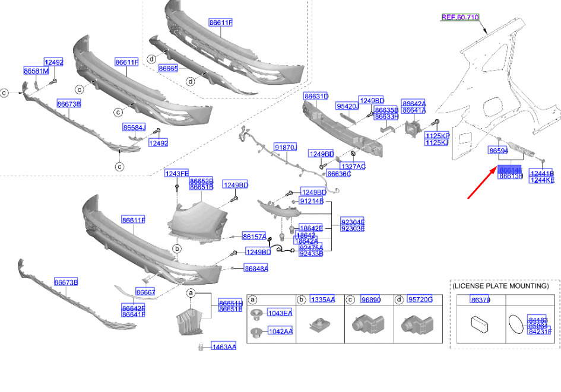Click part number 86848A label
Viewport: 561px width, 392px height.
coord(256,269)
